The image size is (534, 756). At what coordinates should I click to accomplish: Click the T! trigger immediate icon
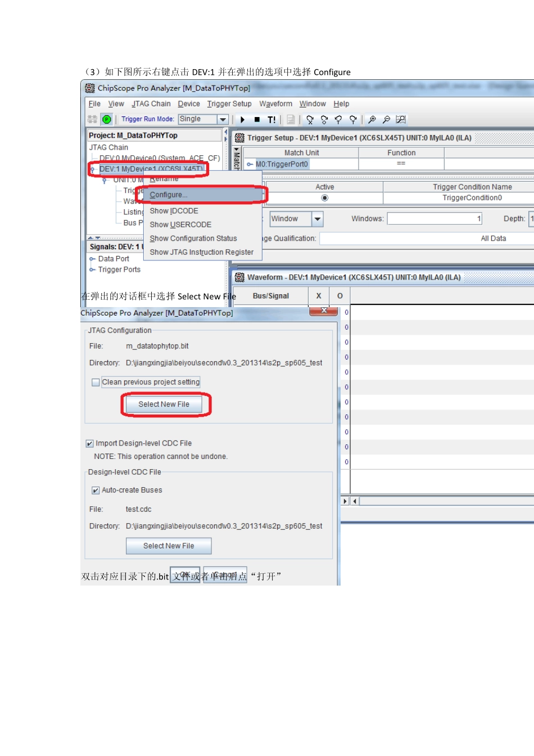tap(271, 120)
